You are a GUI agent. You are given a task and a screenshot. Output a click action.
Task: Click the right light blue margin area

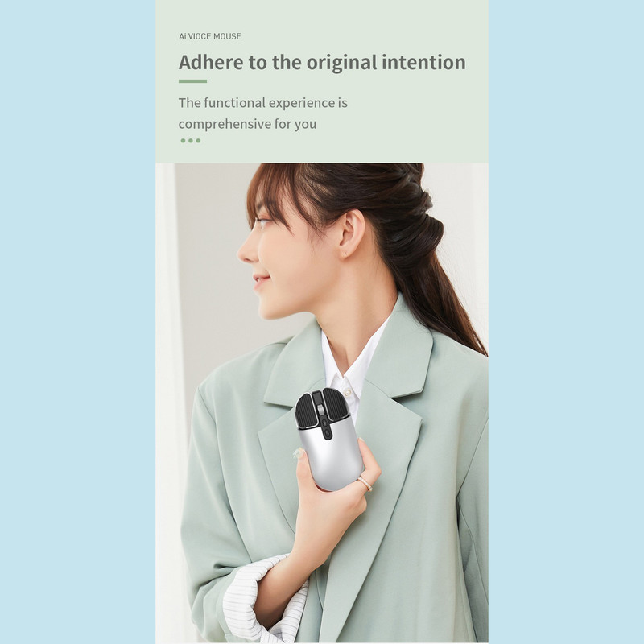(566, 322)
